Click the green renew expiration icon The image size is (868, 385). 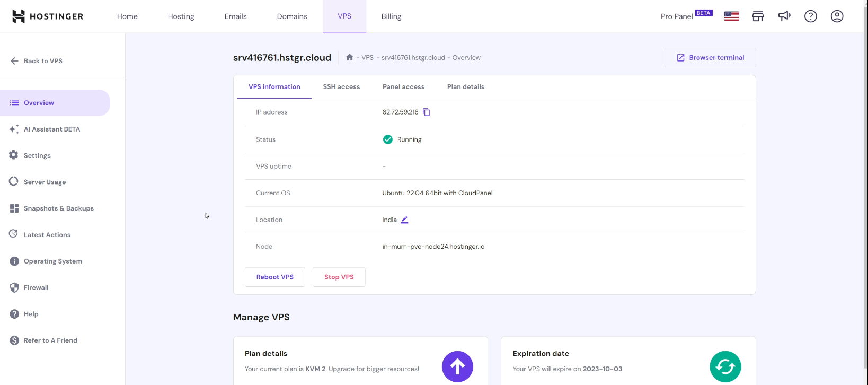(x=725, y=366)
